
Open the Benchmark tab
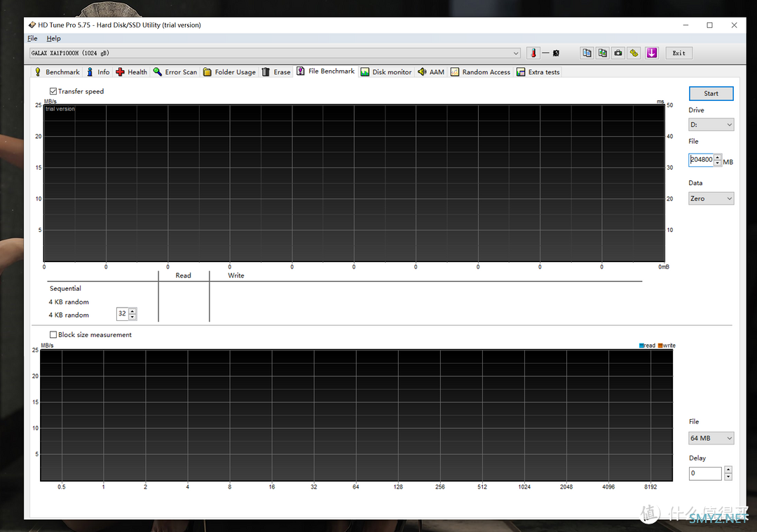[57, 72]
